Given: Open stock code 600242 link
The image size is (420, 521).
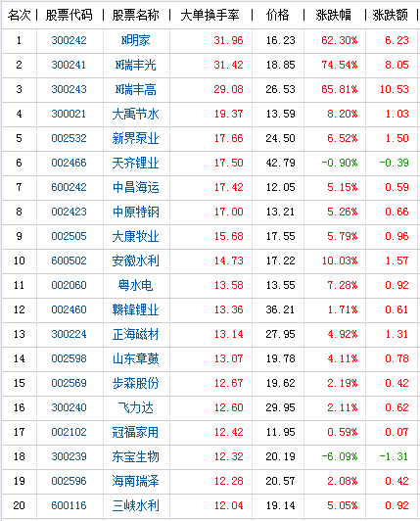Looking at the screenshot, I should 69,187.
